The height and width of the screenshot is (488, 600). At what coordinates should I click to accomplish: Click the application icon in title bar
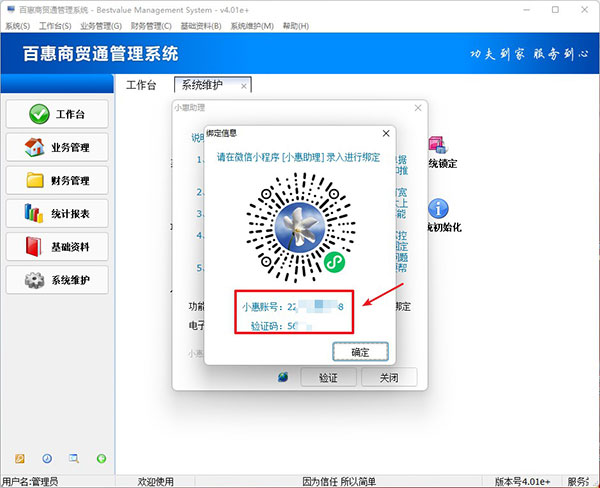pyautogui.click(x=11, y=9)
